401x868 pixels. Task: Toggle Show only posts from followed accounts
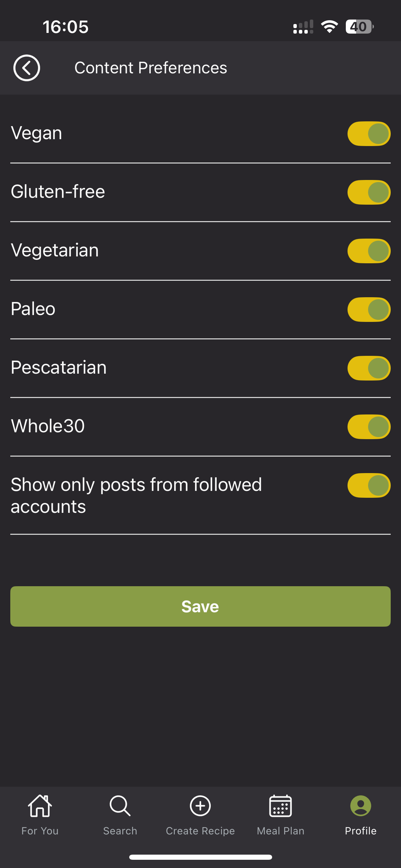click(x=369, y=485)
